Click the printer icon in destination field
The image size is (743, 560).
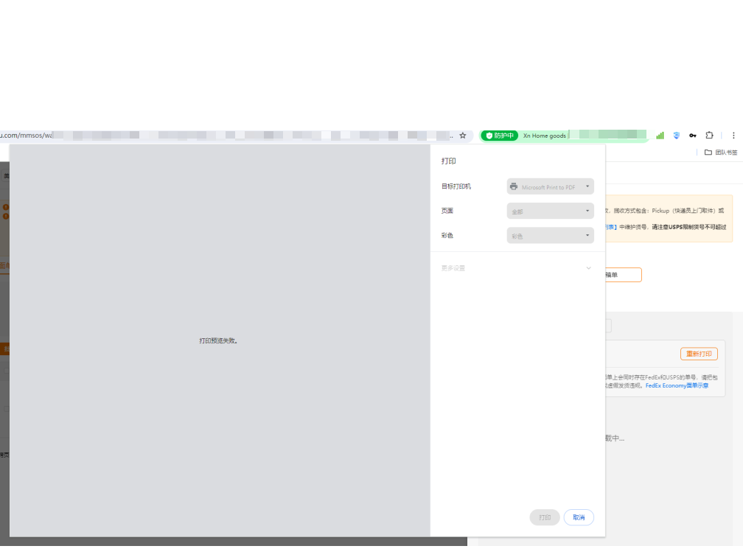click(514, 187)
